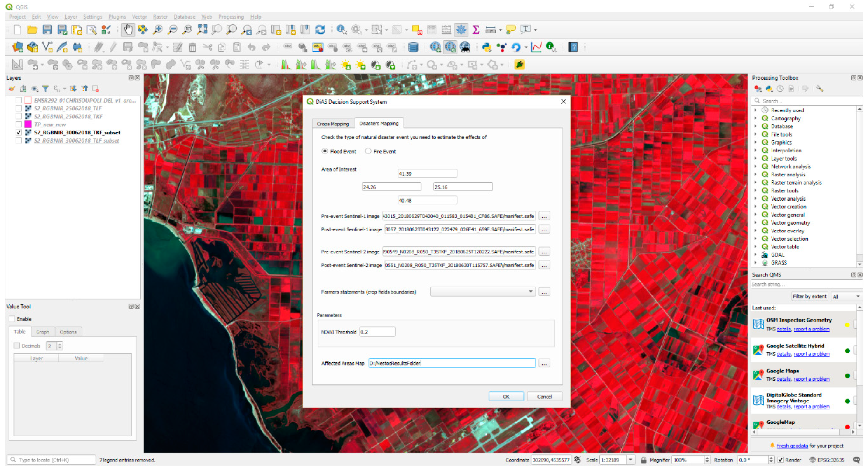868x470 pixels.
Task: Switch to the Options tab in Value Tool
Action: [x=68, y=332]
